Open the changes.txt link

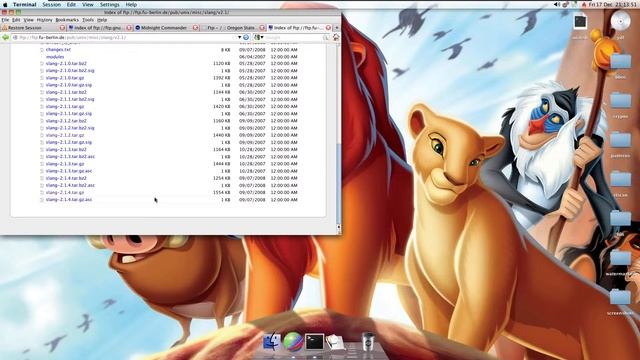coord(58,50)
